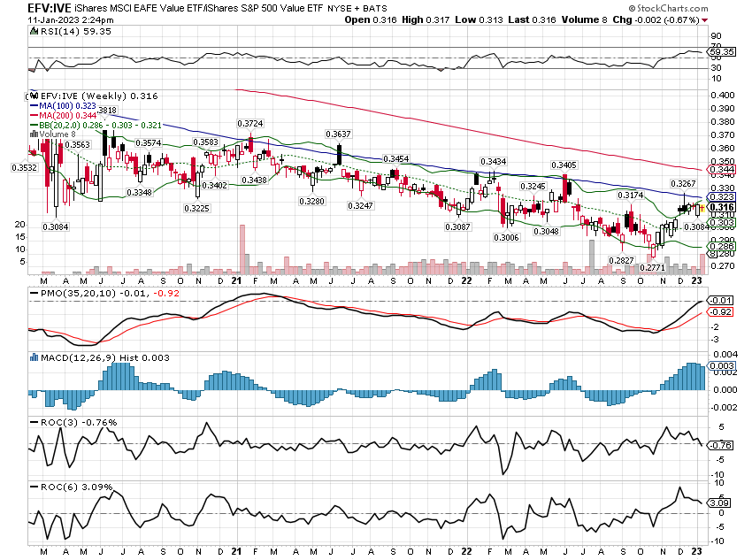The height and width of the screenshot is (560, 752).
Task: Click the 0.3087 price label
Action: [457, 226]
